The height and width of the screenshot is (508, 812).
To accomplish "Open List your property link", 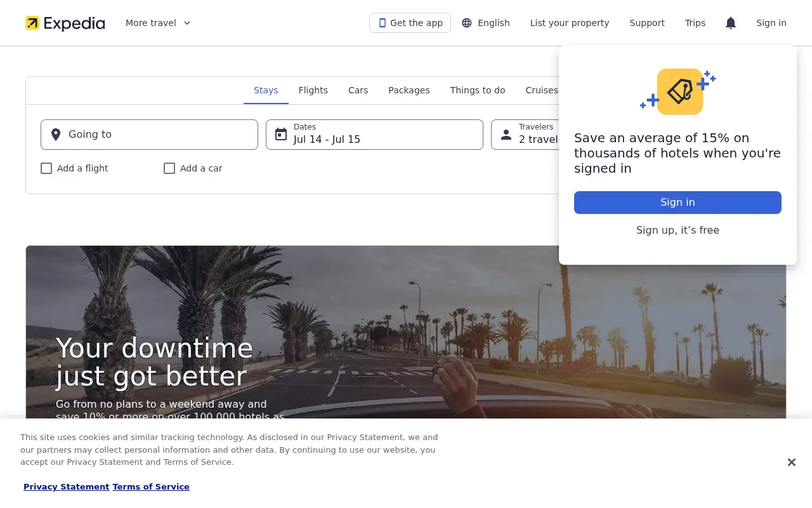I will tap(570, 23).
